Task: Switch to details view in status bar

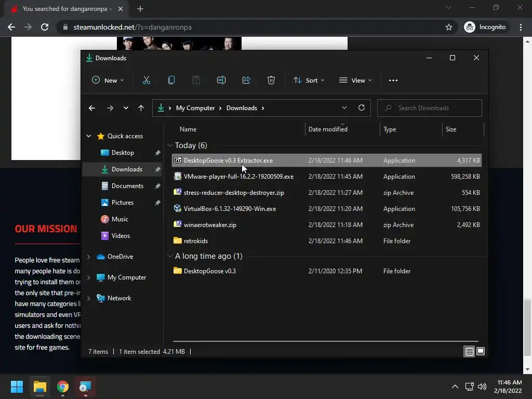Action: 469,352
